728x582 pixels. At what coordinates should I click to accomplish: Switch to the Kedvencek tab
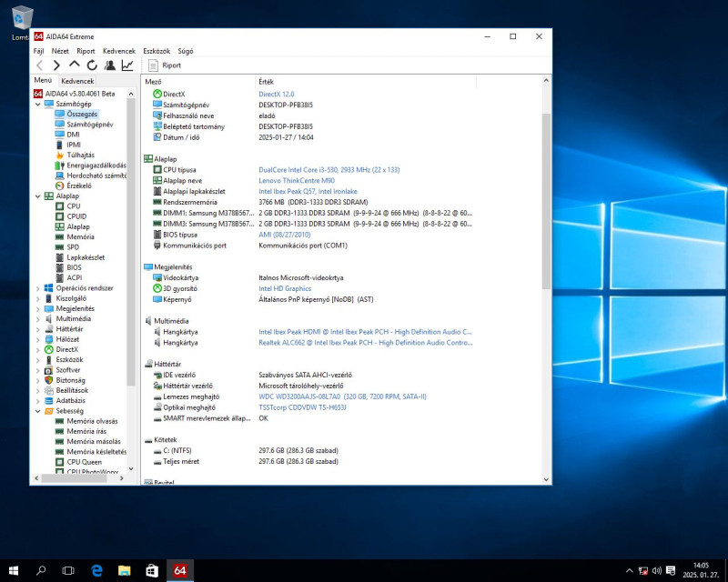[77, 81]
